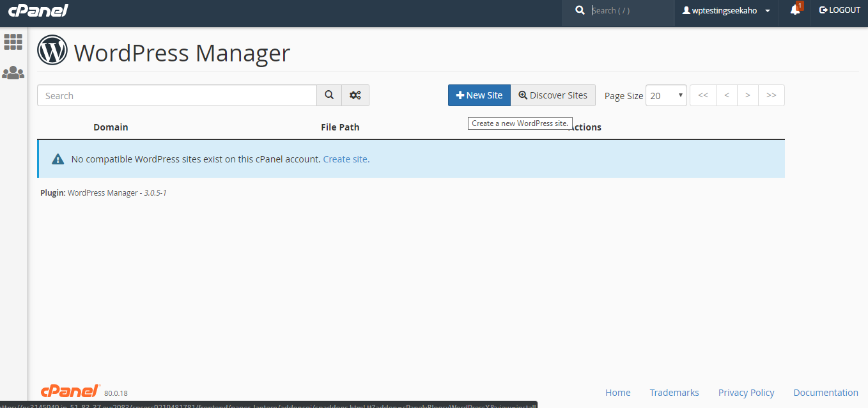Expand the wptestingseekaho user menu

pos(726,11)
